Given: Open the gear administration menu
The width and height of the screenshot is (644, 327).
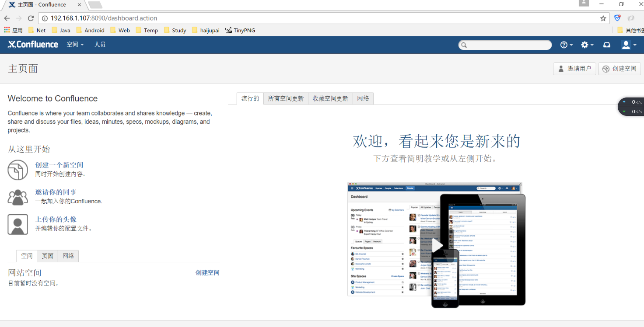Looking at the screenshot, I should click(587, 45).
